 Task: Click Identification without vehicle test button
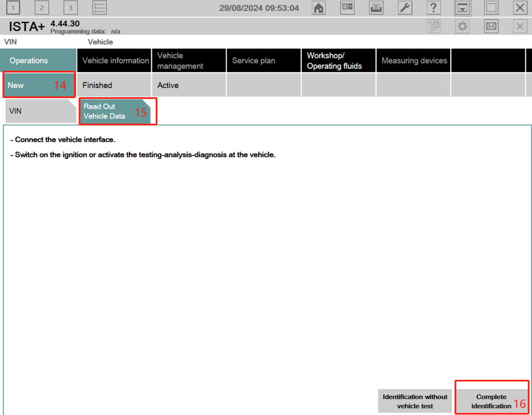click(x=415, y=401)
